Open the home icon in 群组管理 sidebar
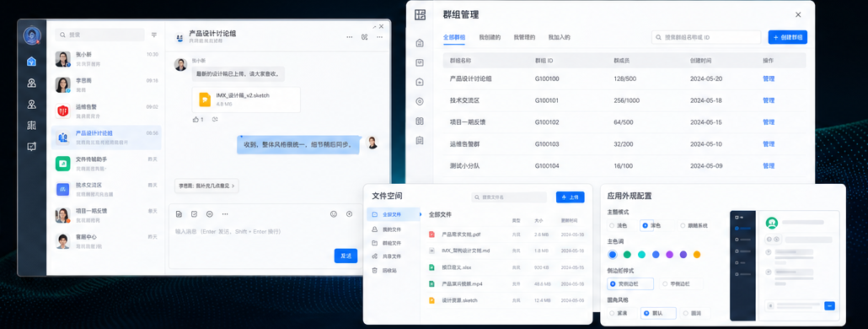 click(420, 43)
